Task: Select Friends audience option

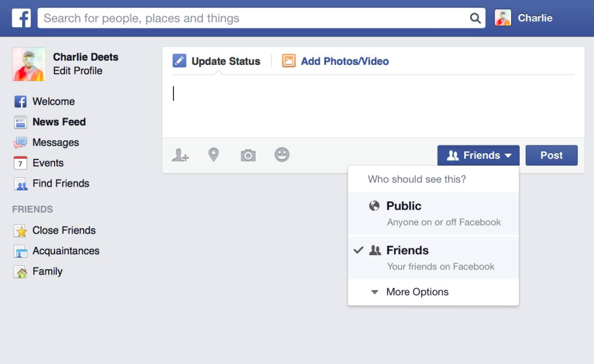Action: tap(408, 250)
